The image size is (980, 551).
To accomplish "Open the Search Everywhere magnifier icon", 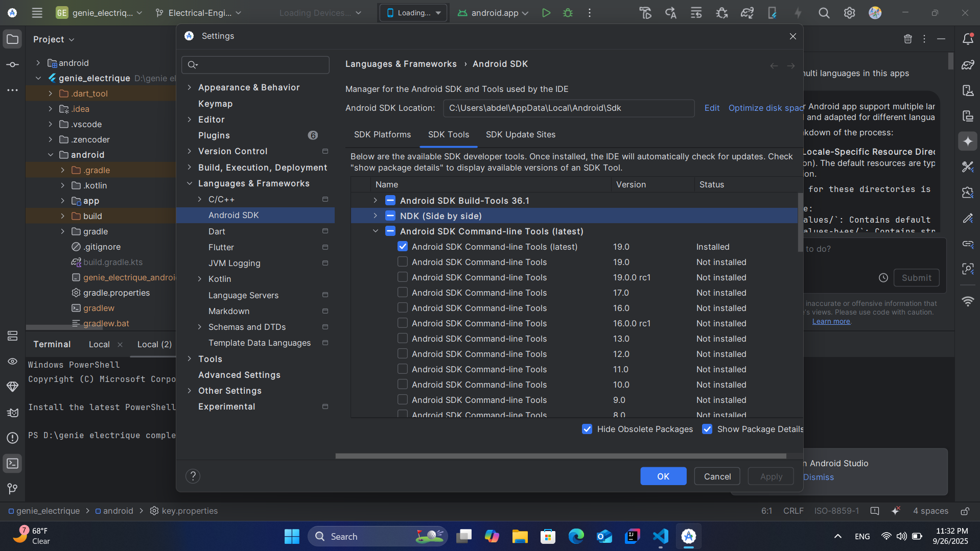I will (824, 13).
